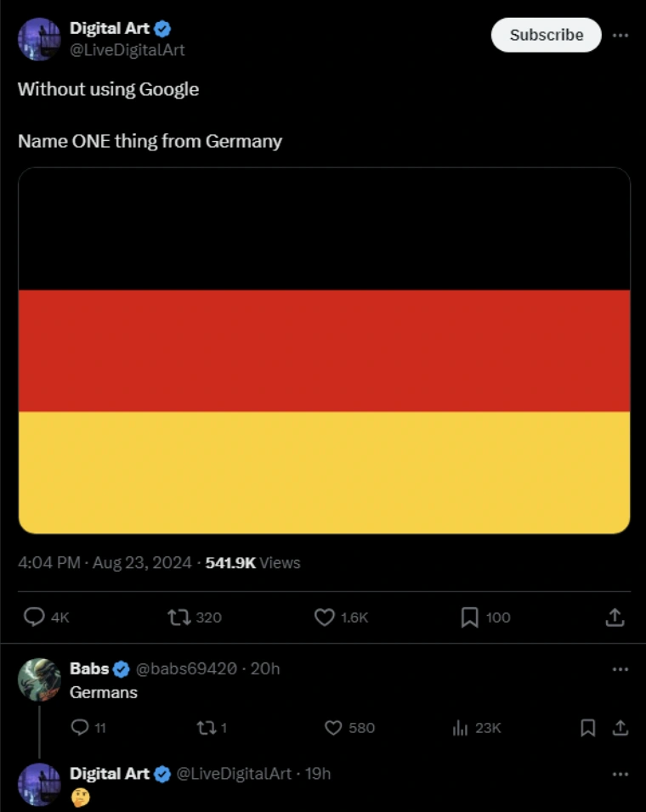
Task: Click the reply icon on main post
Action: click(x=34, y=617)
